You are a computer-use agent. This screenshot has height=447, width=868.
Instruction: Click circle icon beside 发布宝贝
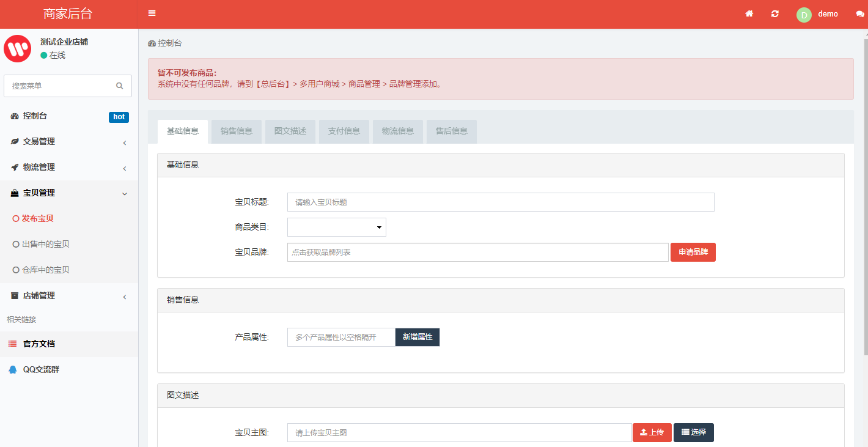[x=16, y=218]
